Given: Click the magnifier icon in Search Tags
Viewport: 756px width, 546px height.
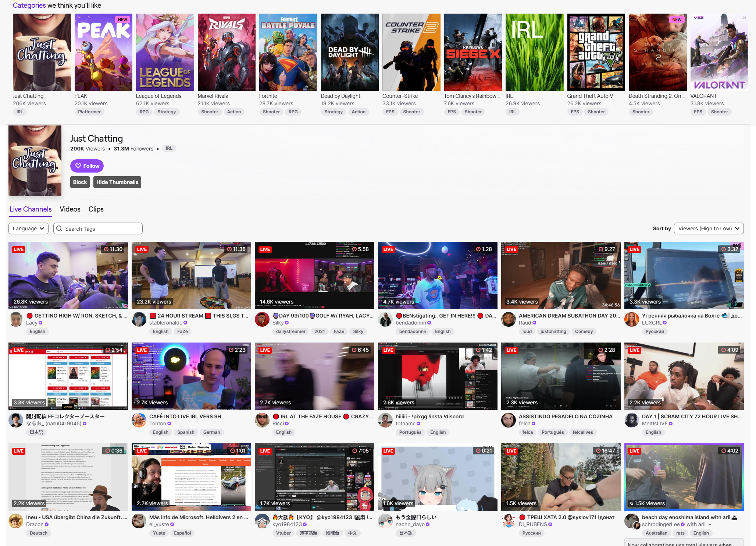Looking at the screenshot, I should pos(59,228).
